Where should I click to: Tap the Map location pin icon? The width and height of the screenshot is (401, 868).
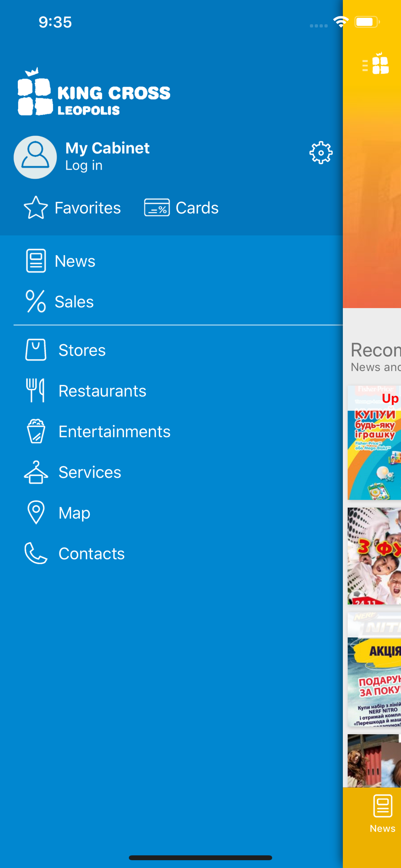[x=36, y=513]
